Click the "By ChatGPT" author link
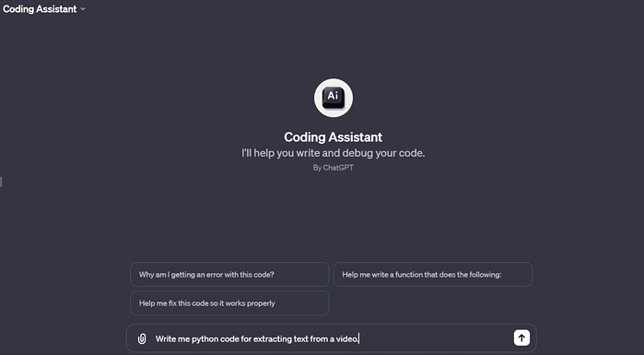 pyautogui.click(x=334, y=168)
